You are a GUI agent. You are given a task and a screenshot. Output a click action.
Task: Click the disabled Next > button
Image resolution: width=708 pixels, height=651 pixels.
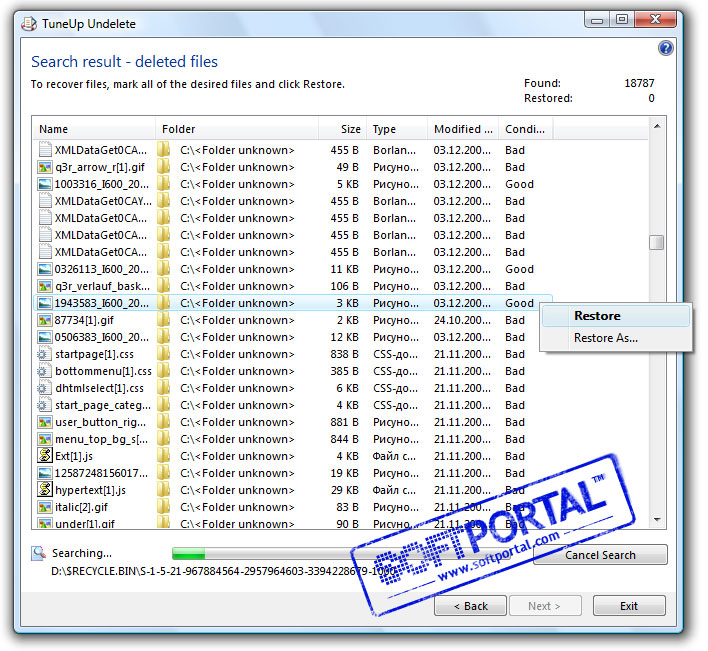(545, 606)
